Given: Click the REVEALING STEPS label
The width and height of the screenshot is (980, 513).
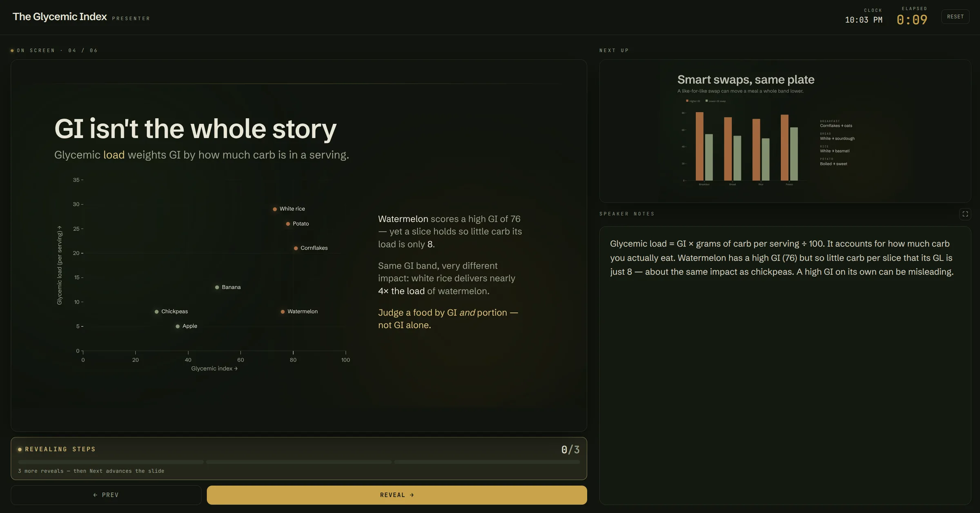Looking at the screenshot, I should 60,449.
